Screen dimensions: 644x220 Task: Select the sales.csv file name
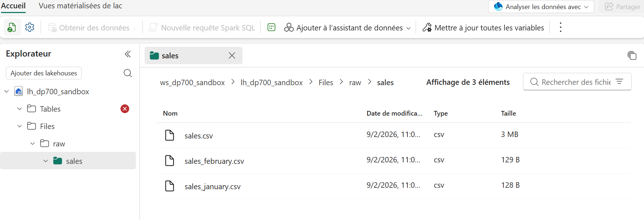click(199, 136)
